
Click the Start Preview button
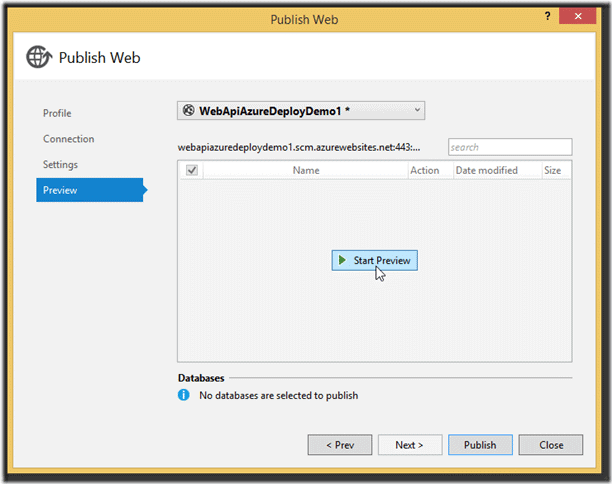point(375,260)
